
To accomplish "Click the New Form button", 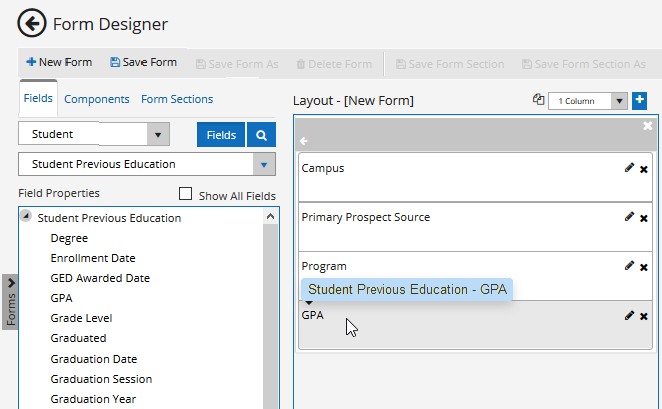I will (59, 62).
